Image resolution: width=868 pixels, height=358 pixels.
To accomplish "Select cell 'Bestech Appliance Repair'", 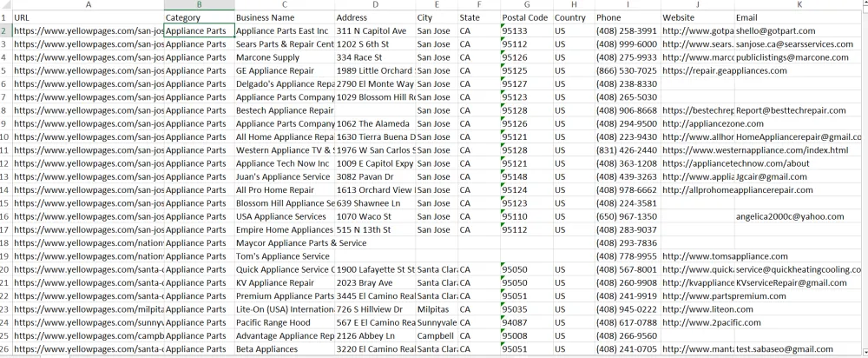I will click(x=285, y=110).
